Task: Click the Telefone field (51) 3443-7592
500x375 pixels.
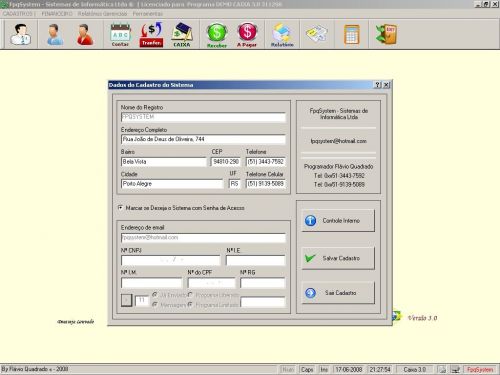Action: [266, 162]
